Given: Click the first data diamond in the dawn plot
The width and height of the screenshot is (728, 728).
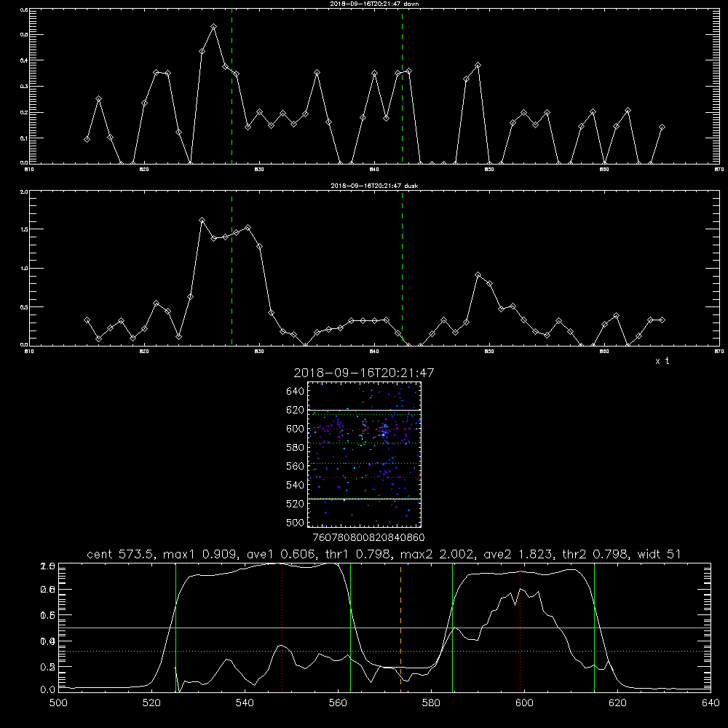Looking at the screenshot, I should (x=87, y=139).
